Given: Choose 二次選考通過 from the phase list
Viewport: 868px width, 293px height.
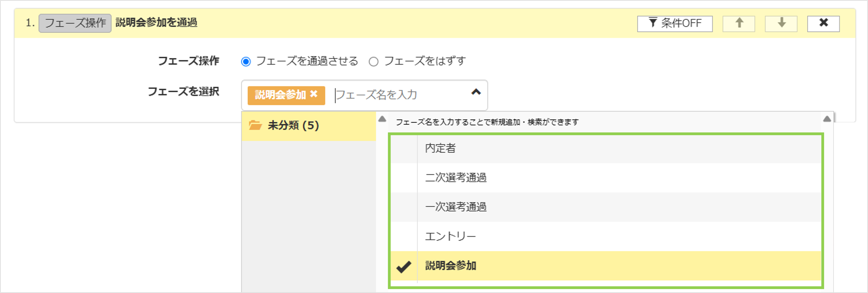Looking at the screenshot, I should point(456,178).
